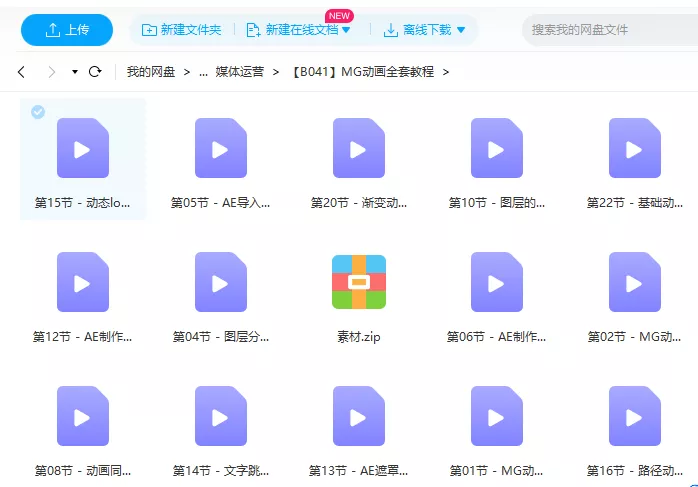Expand the navigation history dropdown arrow
This screenshot has height=487, width=698.
(x=74, y=72)
